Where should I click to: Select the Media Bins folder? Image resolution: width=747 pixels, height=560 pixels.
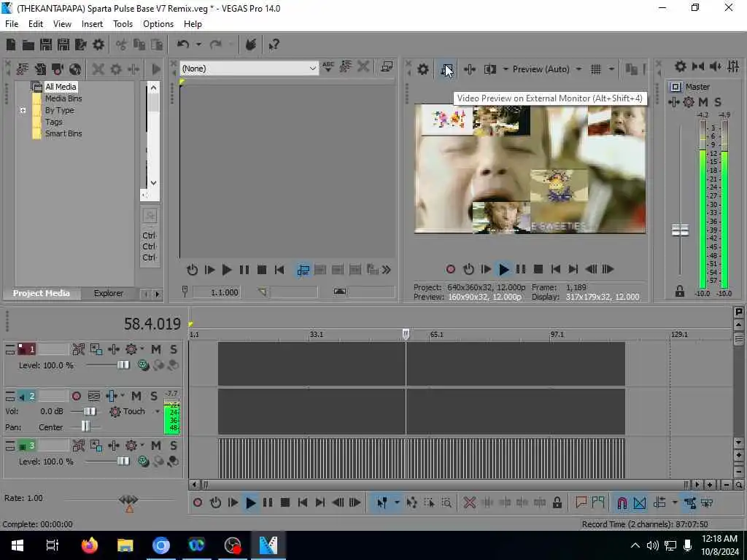tap(63, 98)
